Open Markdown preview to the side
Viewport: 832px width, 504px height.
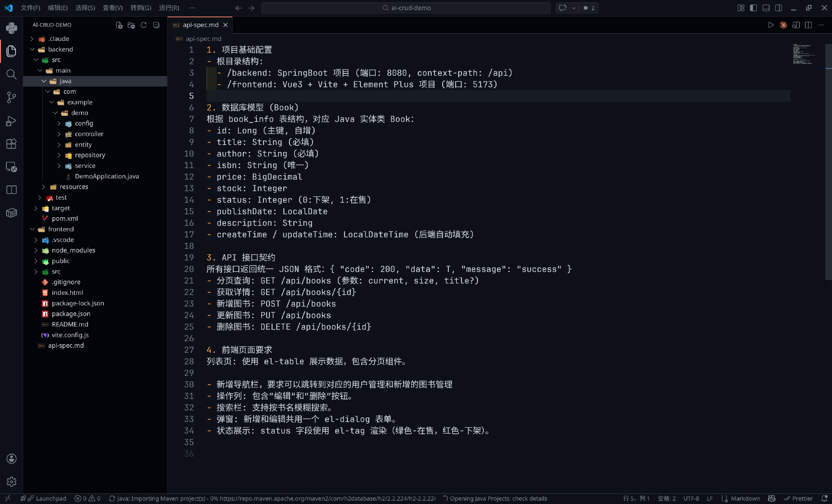pyautogui.click(x=796, y=25)
